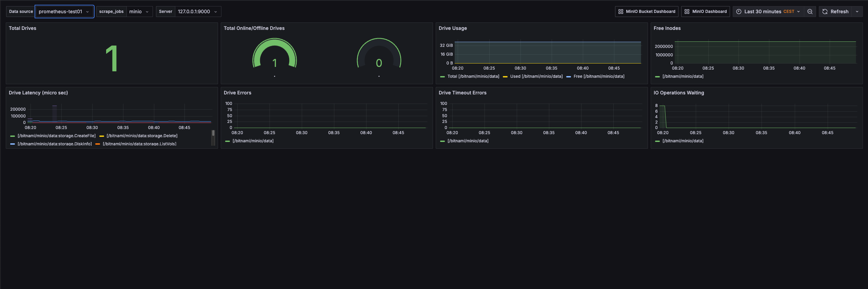Expand the Server 127.0.0.1:9000 dropdown
This screenshot has width=868, height=289.
(x=197, y=12)
